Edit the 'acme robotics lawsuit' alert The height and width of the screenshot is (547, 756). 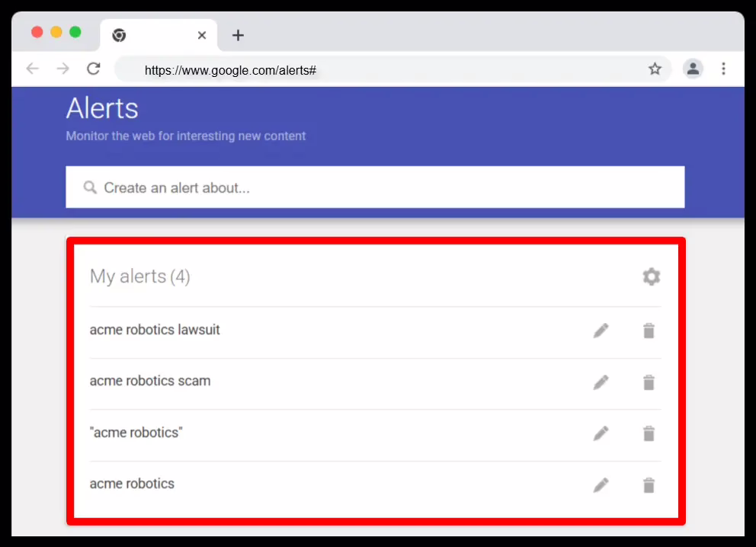point(601,330)
